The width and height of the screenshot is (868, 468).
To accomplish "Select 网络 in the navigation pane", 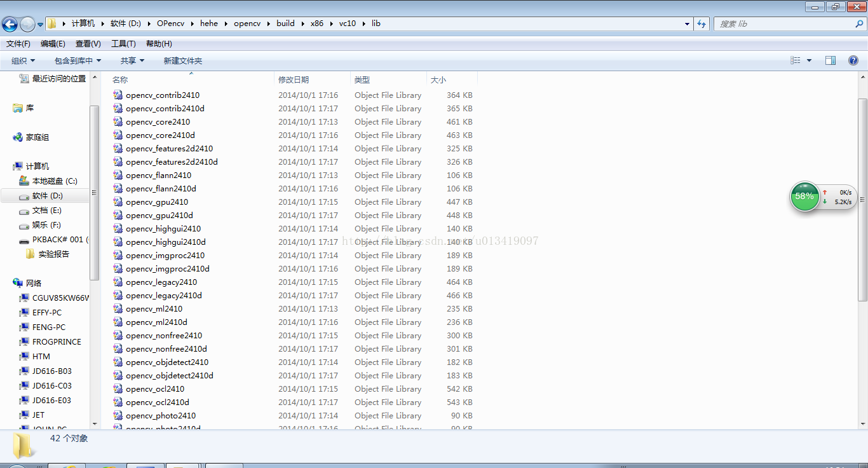I will tap(27, 283).
